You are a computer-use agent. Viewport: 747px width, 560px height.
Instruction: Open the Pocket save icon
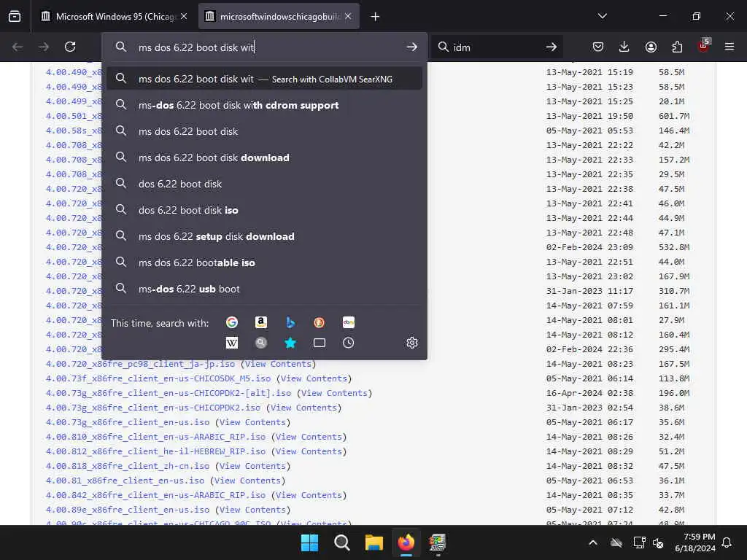[x=598, y=47]
